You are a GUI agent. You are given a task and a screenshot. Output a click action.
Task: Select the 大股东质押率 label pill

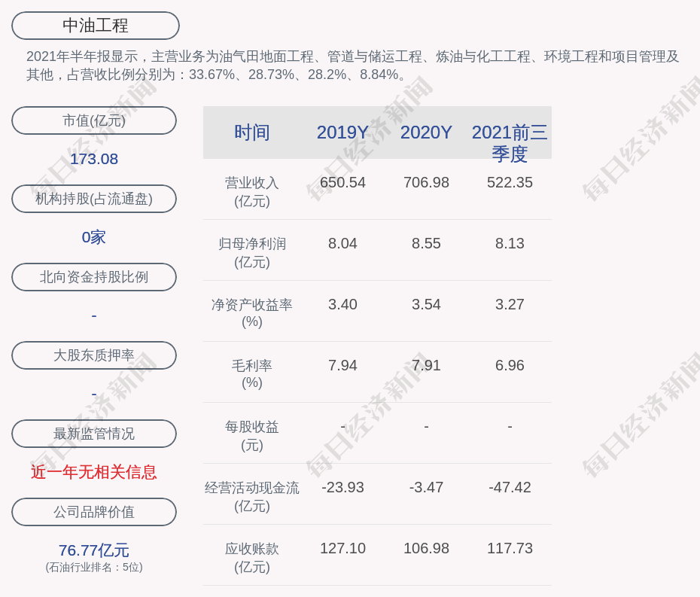click(x=94, y=355)
